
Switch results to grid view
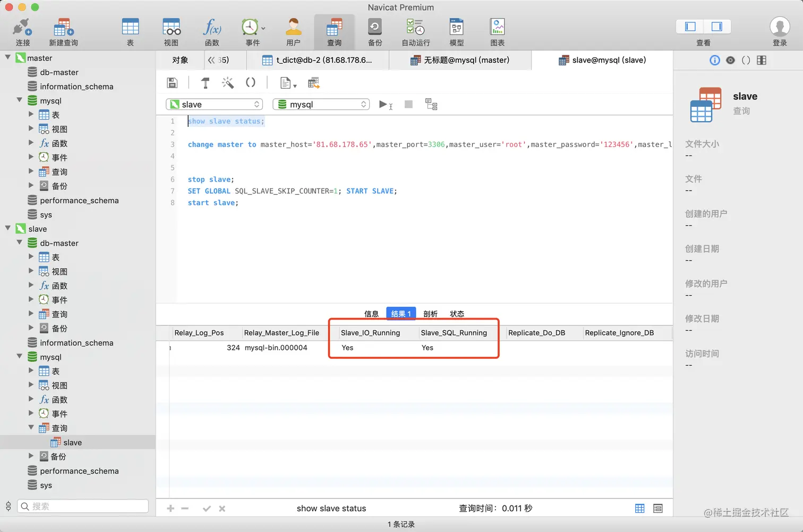640,509
